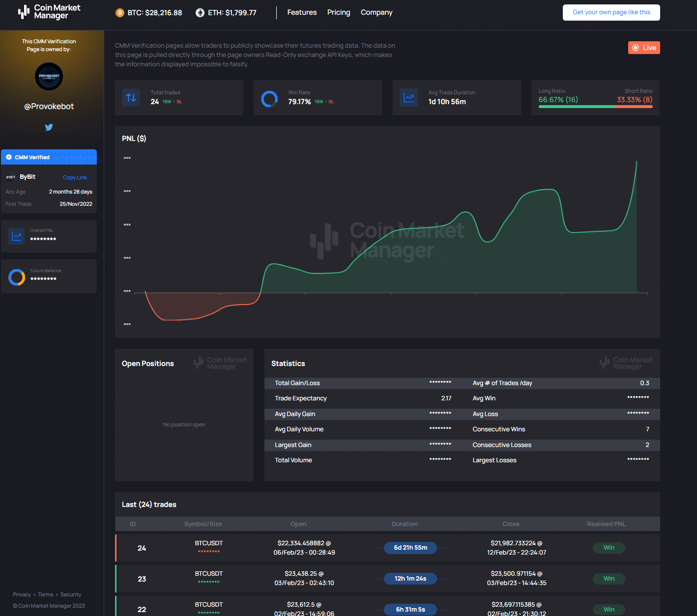The height and width of the screenshot is (616, 697).
Task: Click the Ethereum coin icon
Action: point(200,13)
